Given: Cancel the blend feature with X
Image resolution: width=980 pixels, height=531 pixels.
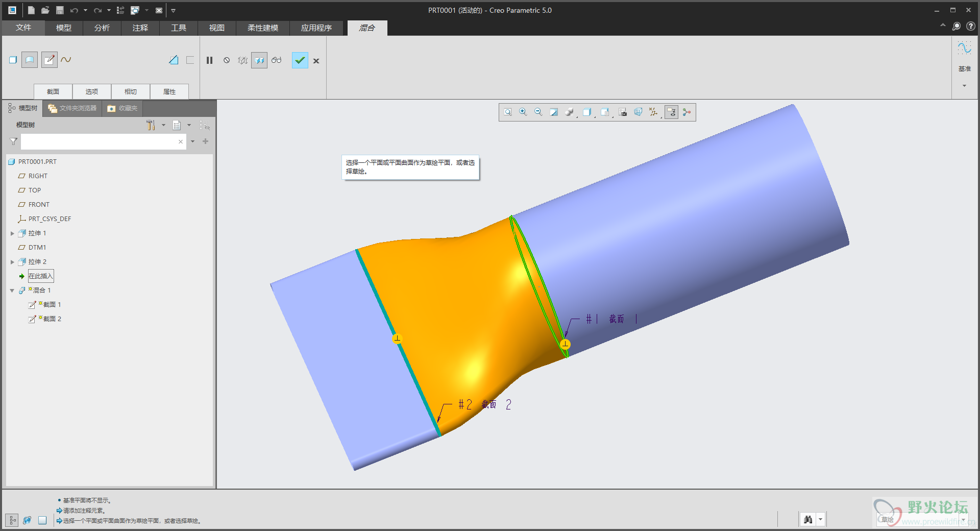Looking at the screenshot, I should 316,61.
